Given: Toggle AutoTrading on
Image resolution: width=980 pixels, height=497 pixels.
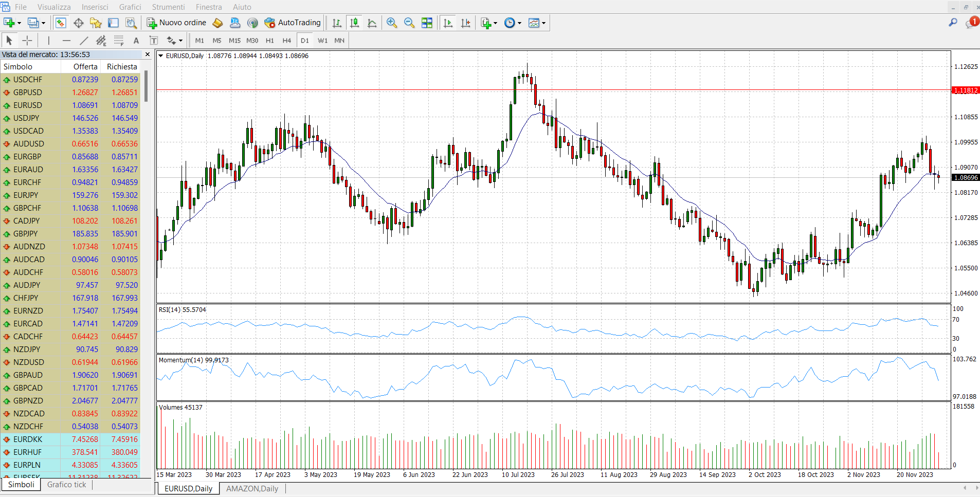Looking at the screenshot, I should pyautogui.click(x=292, y=23).
